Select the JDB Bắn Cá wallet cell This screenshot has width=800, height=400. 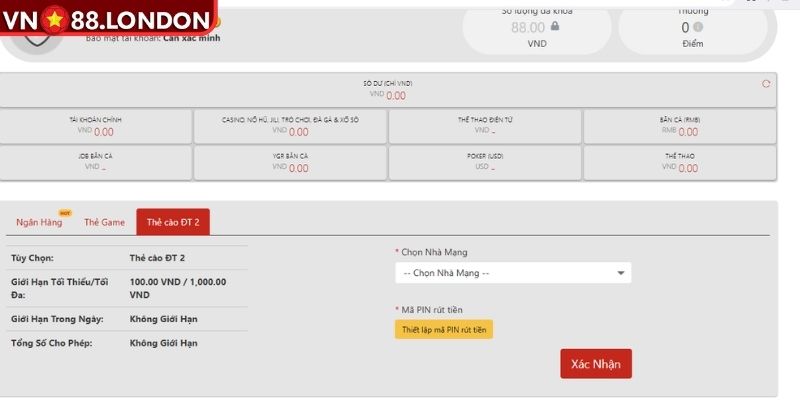[x=96, y=162]
